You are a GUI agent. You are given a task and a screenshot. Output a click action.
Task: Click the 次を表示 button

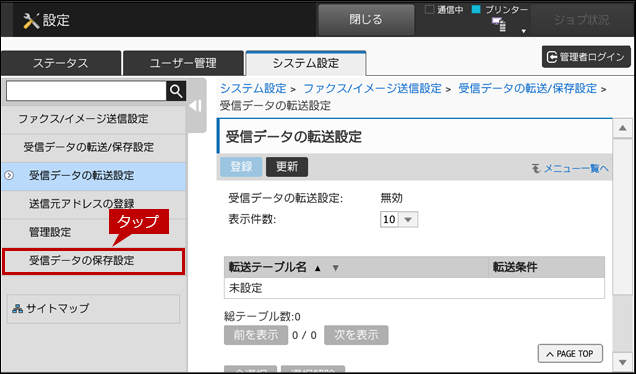(x=356, y=335)
